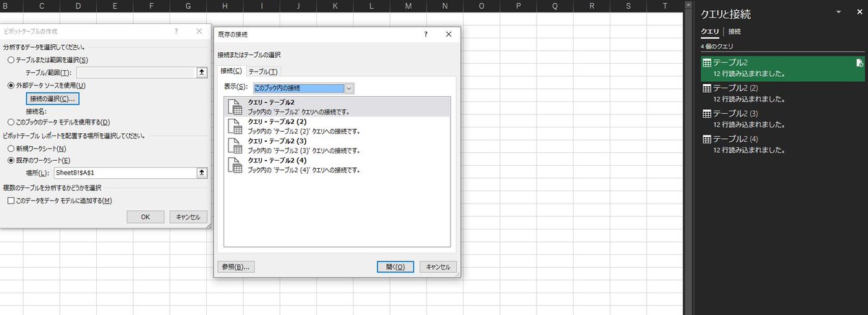The width and height of the screenshot is (868, 315).
Task: Click the connection icon for クエリ - テーブル2 (3)
Action: pos(236,146)
